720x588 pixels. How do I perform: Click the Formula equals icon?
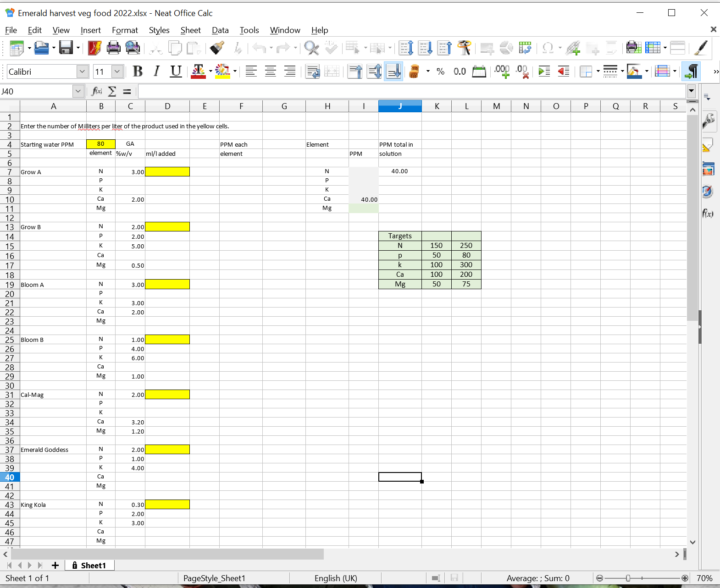127,91
